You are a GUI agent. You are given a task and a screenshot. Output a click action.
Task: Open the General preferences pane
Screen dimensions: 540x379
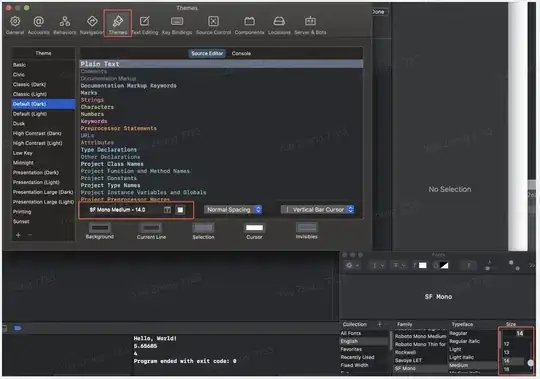15,25
